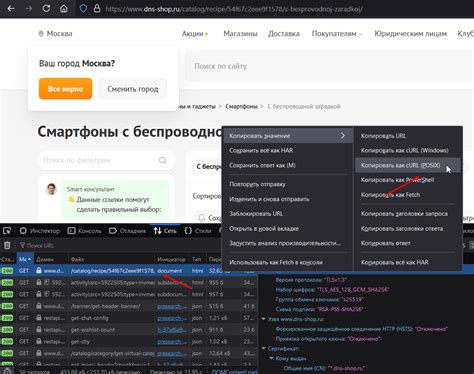Screen dimensions: 474x374
Task: Open the Доставка navigation link
Action: [x=284, y=34]
